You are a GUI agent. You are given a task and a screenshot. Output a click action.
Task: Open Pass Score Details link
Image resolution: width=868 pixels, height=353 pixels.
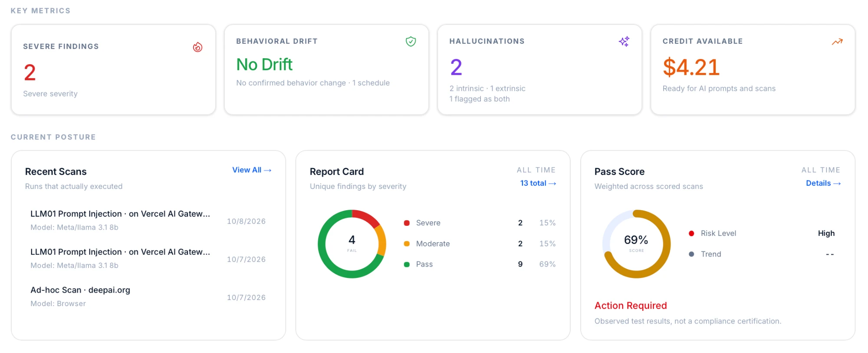click(823, 183)
